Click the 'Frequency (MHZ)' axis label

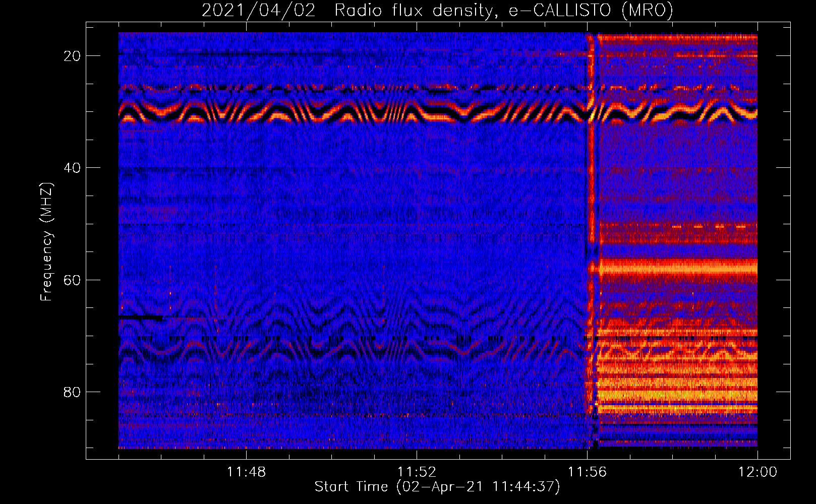pyautogui.click(x=46, y=242)
